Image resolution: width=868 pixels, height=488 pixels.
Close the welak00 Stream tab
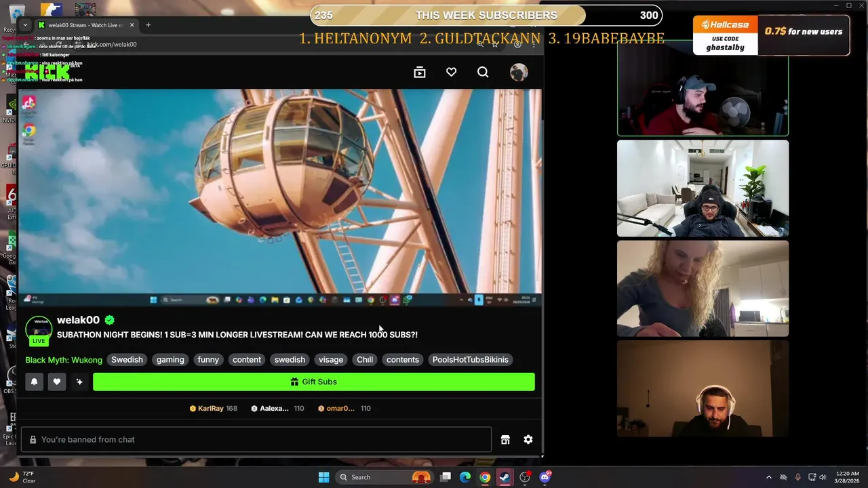[x=132, y=25]
